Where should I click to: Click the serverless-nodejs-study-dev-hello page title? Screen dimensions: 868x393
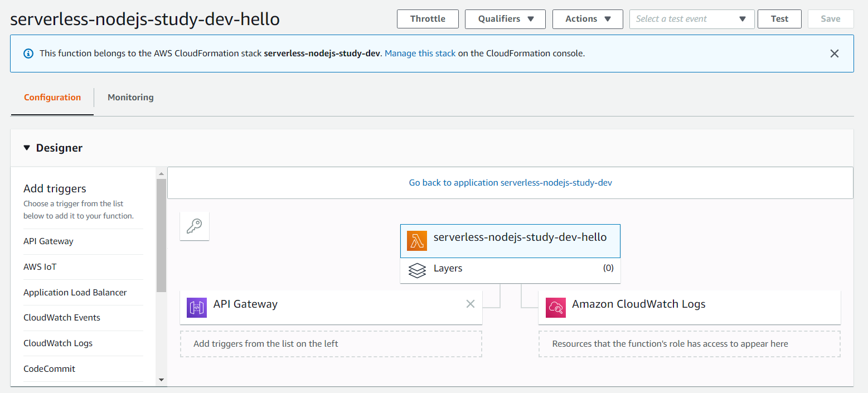click(x=145, y=19)
